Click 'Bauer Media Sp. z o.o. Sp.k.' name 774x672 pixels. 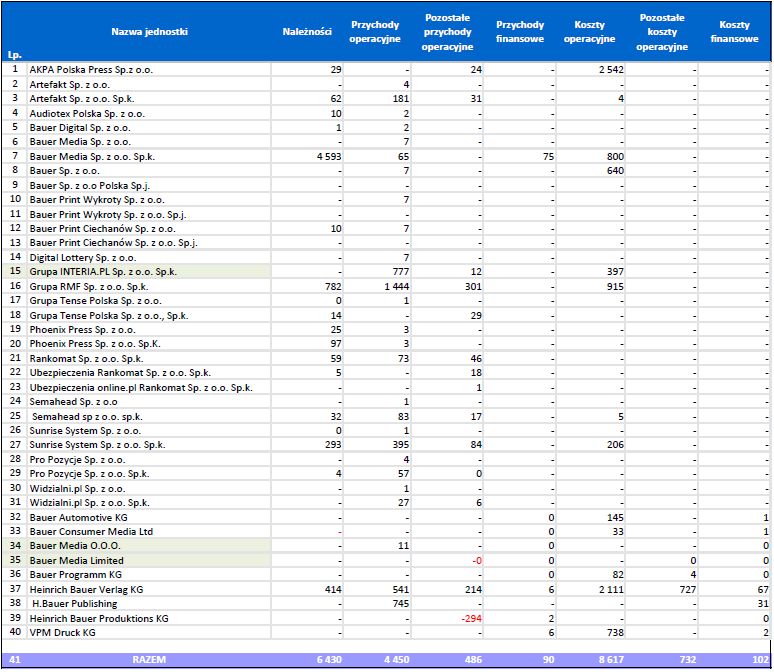click(x=92, y=157)
